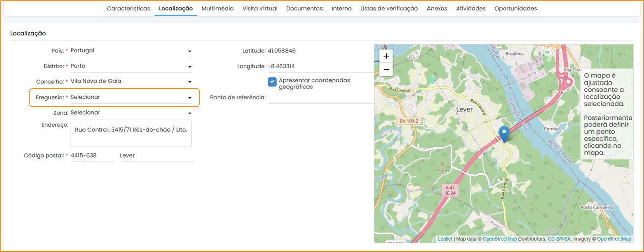Click the Leaflet attribution link
This screenshot has height=252, width=644.
[445, 239]
